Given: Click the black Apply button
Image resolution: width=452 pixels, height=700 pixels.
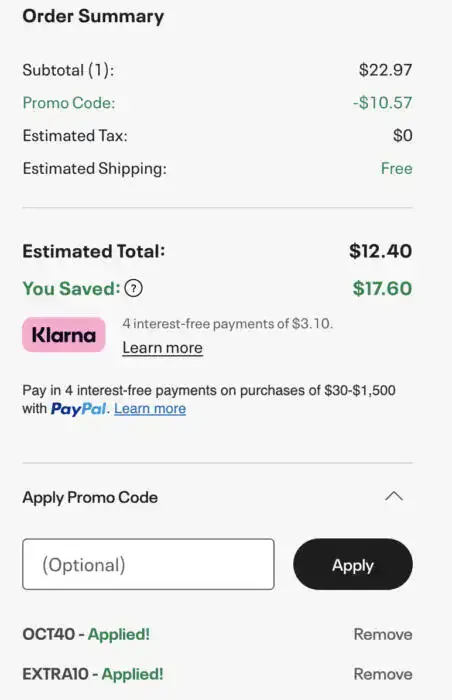Looking at the screenshot, I should pyautogui.click(x=353, y=564).
